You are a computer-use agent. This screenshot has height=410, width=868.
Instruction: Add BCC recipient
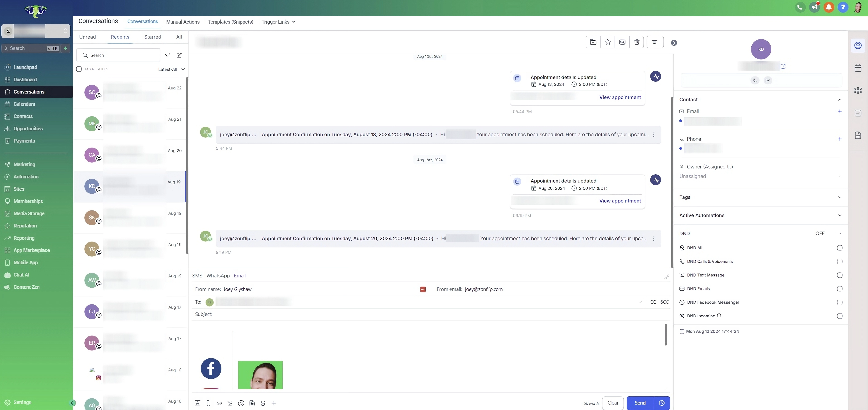(x=664, y=302)
